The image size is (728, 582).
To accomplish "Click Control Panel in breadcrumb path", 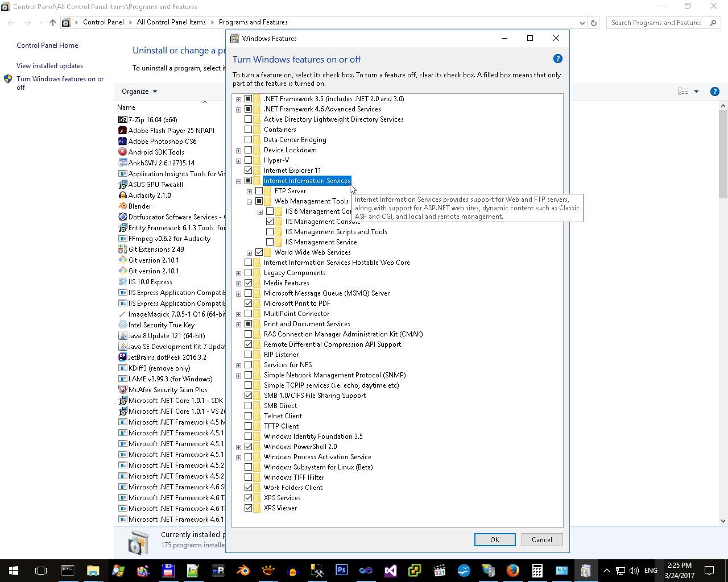I will (104, 22).
